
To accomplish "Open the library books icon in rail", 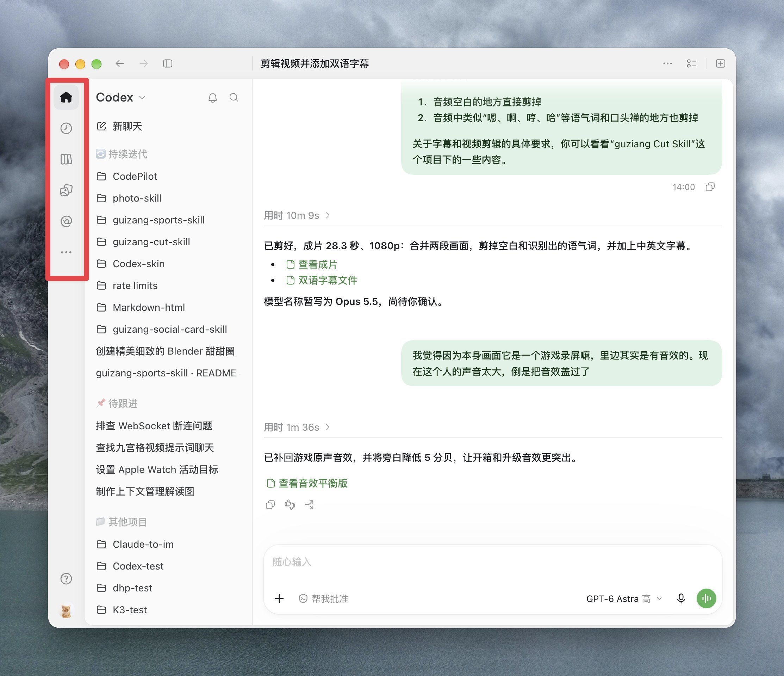I will pos(66,159).
